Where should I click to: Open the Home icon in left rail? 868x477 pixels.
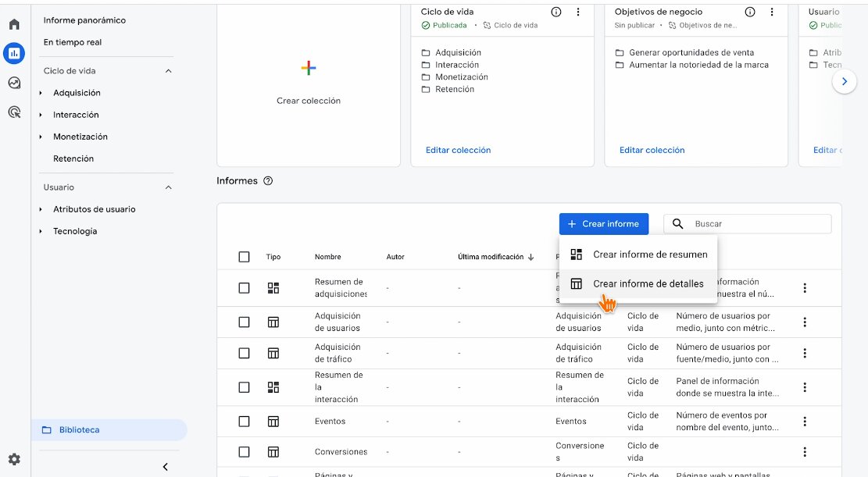(14, 24)
